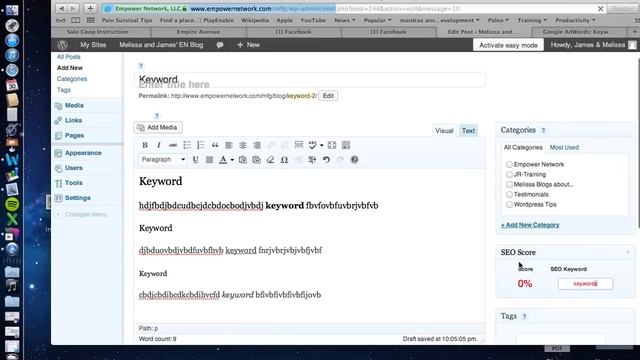
Task: Paste from Word
Action: tap(256, 160)
